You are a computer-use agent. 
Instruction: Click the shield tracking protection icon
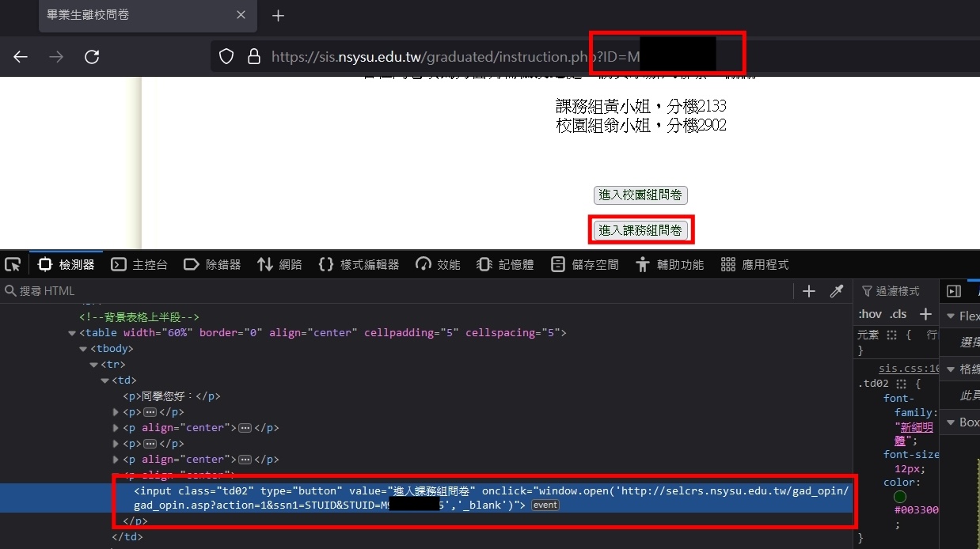[226, 56]
